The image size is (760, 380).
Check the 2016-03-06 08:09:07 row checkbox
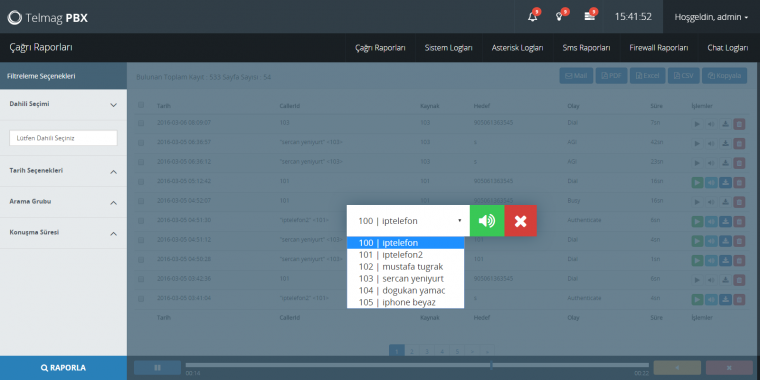click(x=141, y=123)
